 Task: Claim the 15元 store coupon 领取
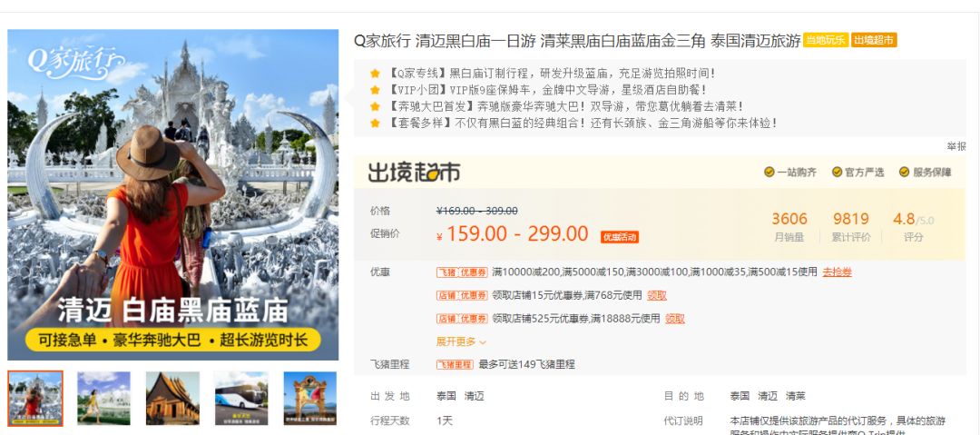(x=657, y=295)
